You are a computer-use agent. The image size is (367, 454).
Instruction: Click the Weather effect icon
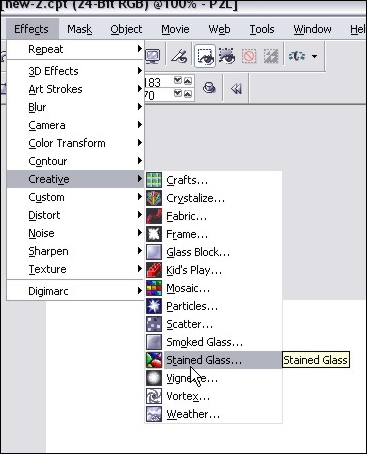tap(154, 414)
